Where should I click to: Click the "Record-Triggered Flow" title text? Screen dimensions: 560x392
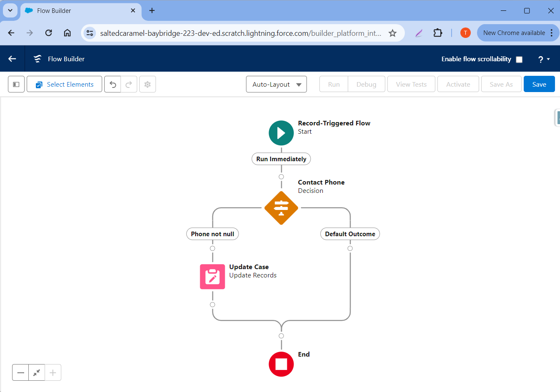coord(334,123)
